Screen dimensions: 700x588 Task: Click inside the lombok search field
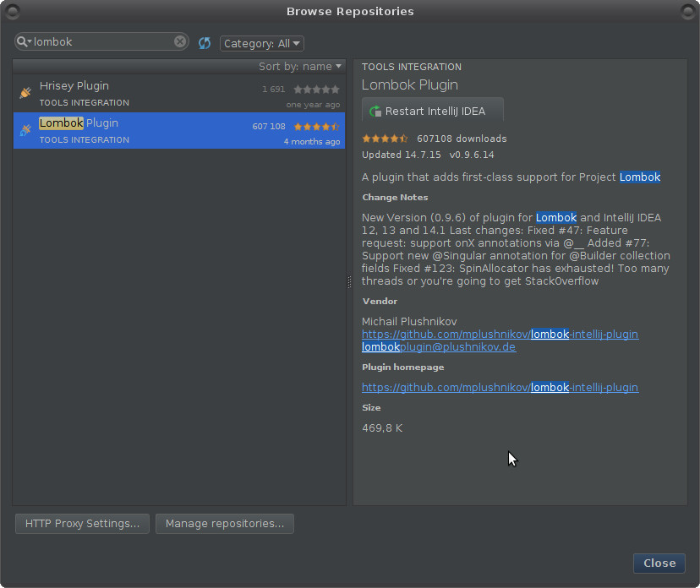point(101,41)
